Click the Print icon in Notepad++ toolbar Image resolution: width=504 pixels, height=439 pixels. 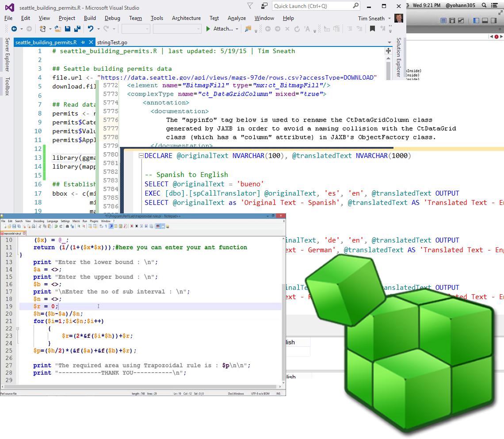33,226
